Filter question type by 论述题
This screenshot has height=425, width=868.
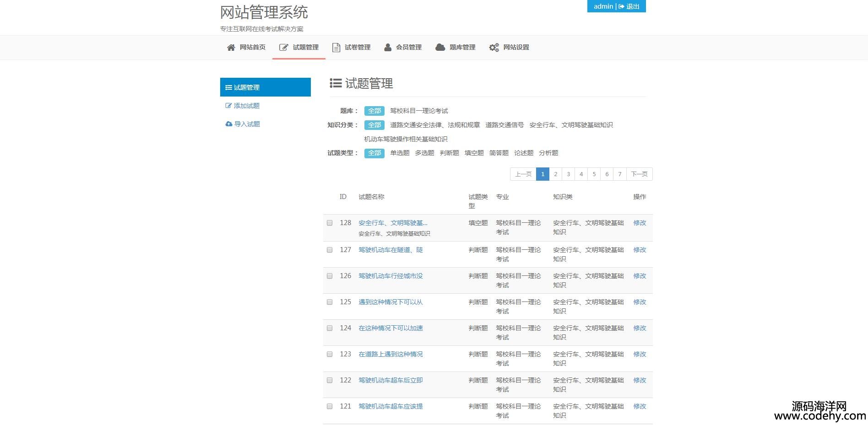[523, 153]
